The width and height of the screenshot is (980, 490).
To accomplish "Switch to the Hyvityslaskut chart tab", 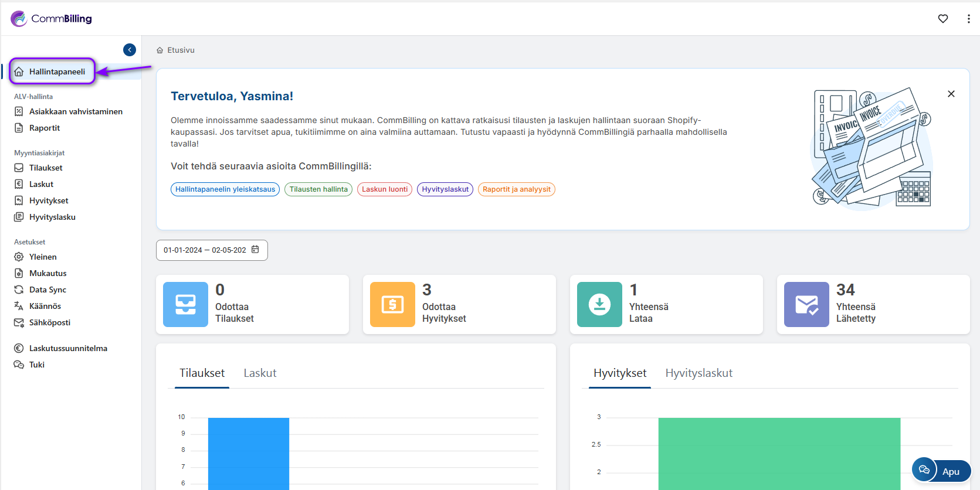I will pos(698,373).
